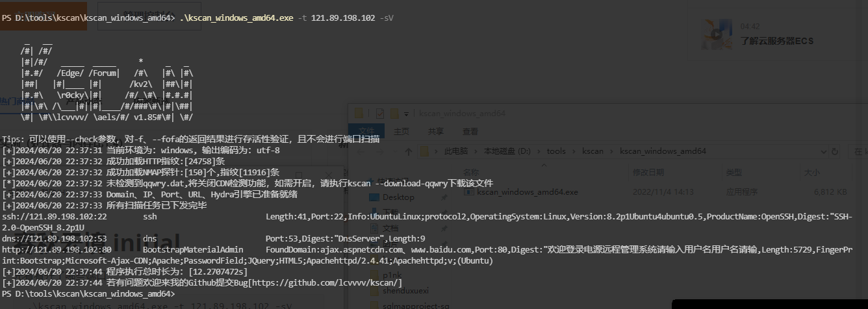Click the GitHub URL github.com/lcvvvv/kscan/
Screen dimensions: 868x309
click(325, 282)
